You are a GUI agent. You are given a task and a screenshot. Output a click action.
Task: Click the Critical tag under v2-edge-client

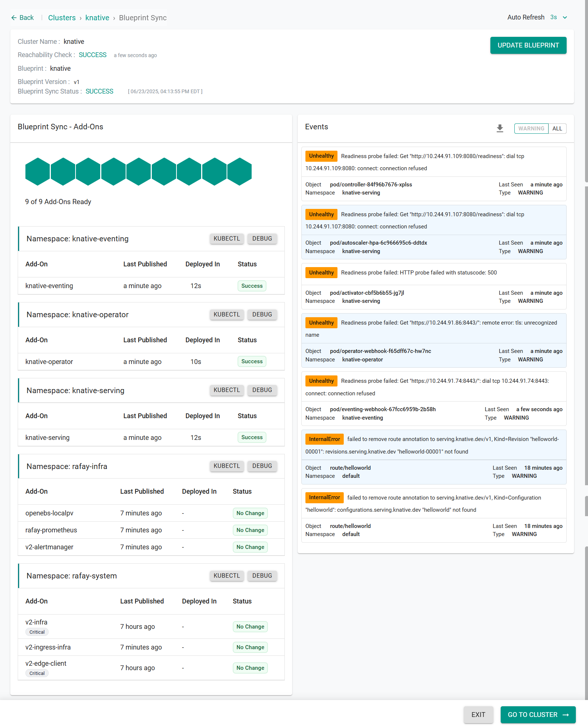[x=37, y=673]
